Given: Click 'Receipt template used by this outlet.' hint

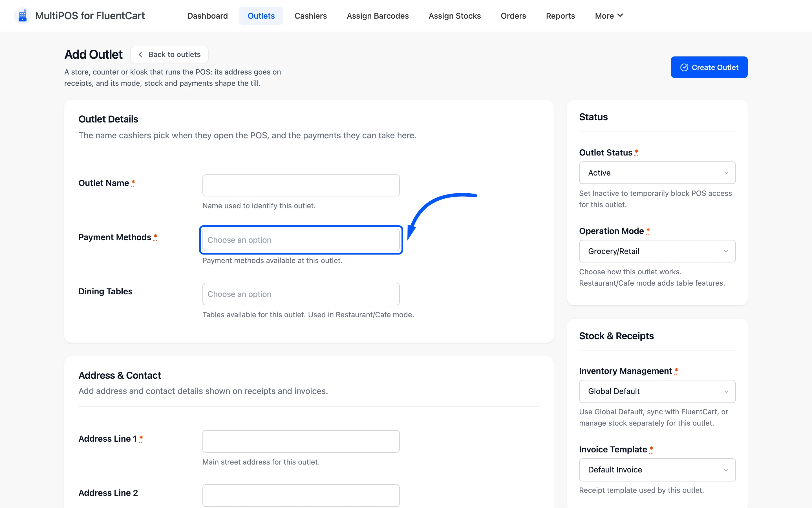Looking at the screenshot, I should (641, 490).
